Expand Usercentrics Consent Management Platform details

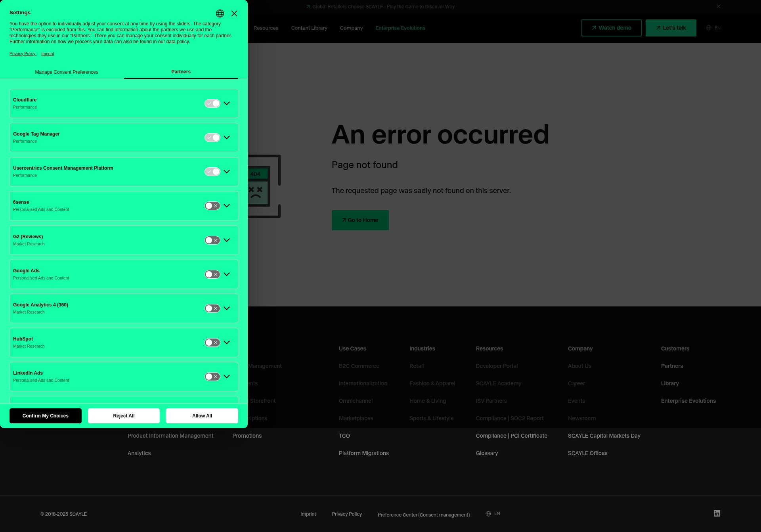[x=227, y=172]
